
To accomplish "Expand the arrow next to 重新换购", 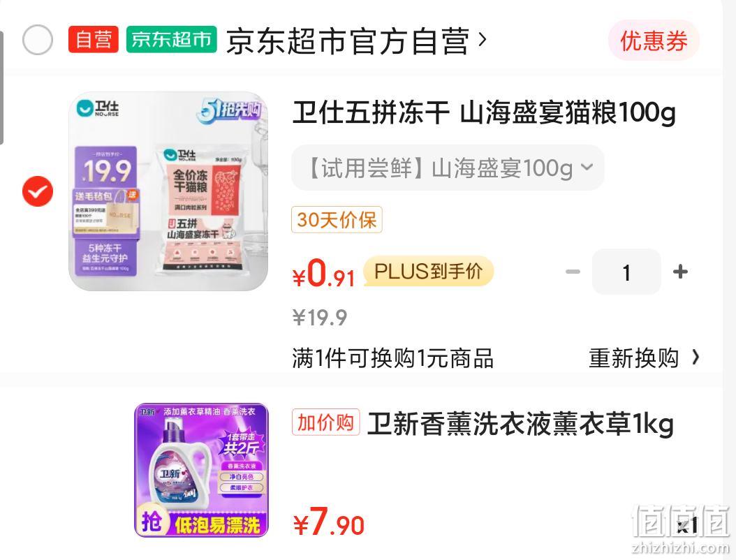I will pos(695,358).
